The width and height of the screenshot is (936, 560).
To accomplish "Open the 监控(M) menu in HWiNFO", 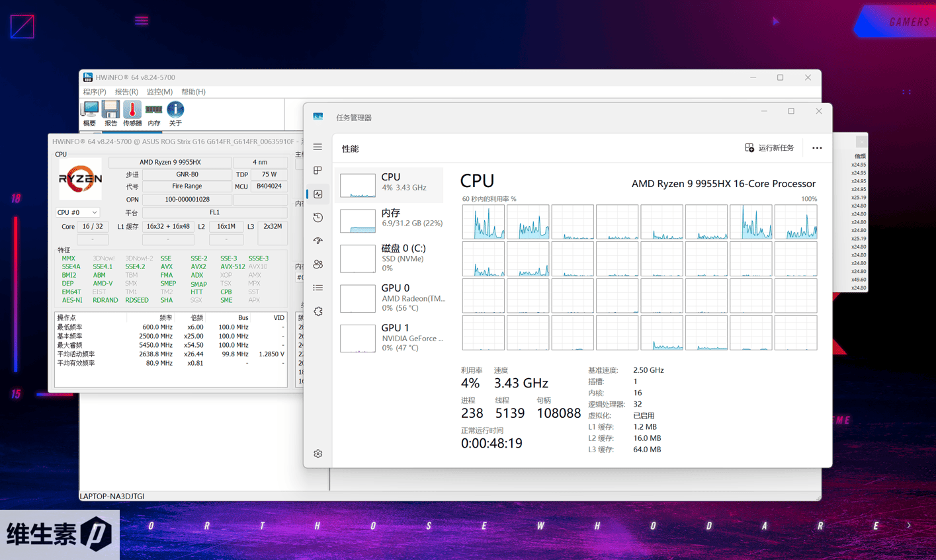I will (x=159, y=92).
